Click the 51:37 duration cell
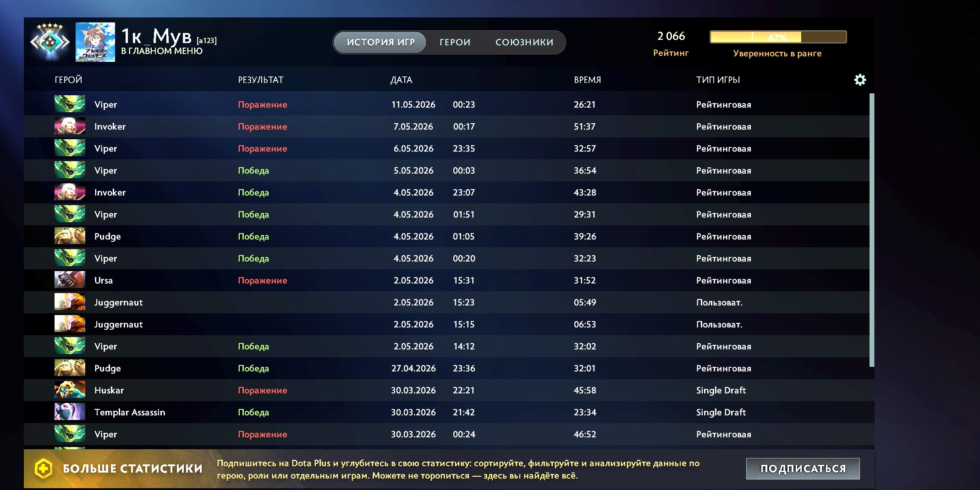The height and width of the screenshot is (490, 980). pyautogui.click(x=584, y=126)
